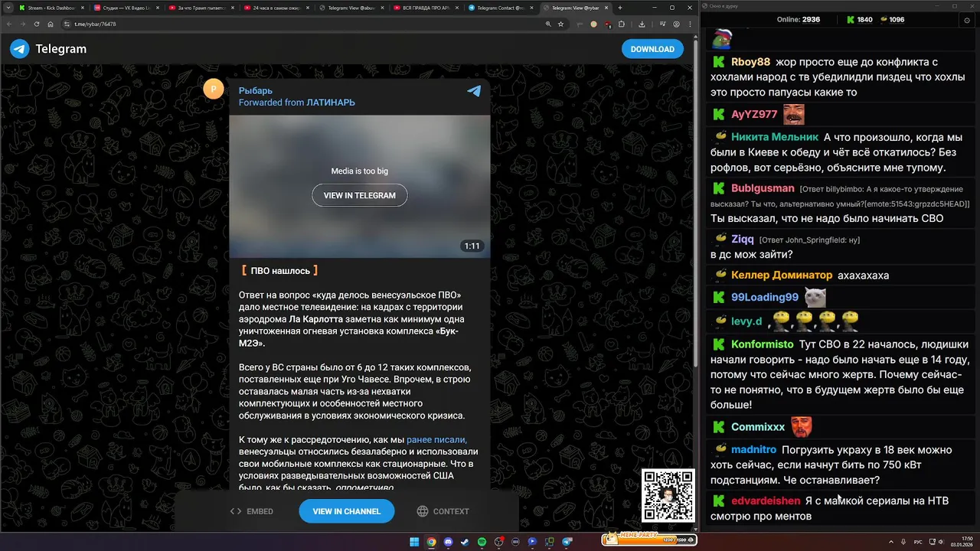
Task: Click the DOWNLOAD button
Action: click(652, 49)
